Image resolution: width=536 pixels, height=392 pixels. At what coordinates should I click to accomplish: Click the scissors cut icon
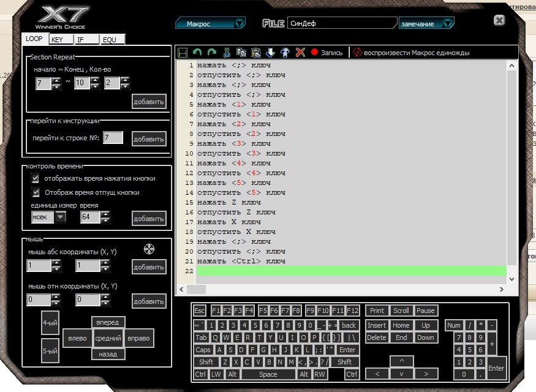(227, 53)
